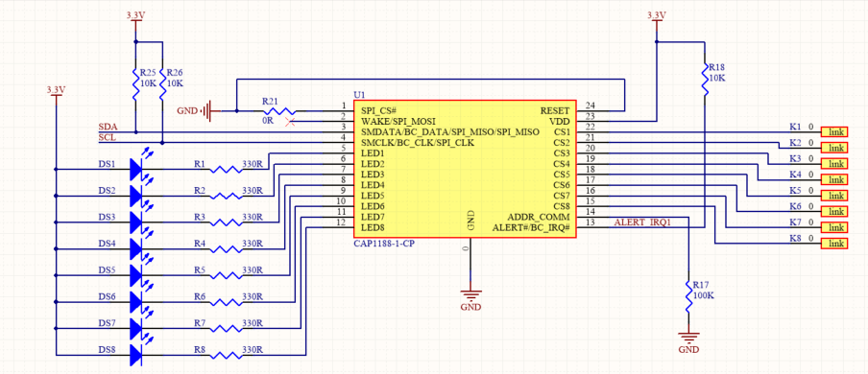Viewport: 868px width, 374px height.
Task: Select the K8 link port
Action: [x=834, y=243]
